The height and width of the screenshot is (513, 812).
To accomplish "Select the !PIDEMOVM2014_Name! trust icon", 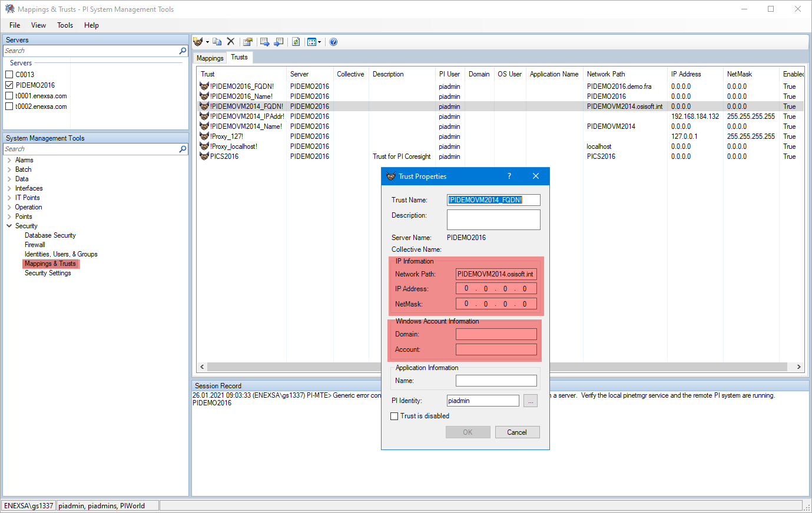I will [204, 126].
